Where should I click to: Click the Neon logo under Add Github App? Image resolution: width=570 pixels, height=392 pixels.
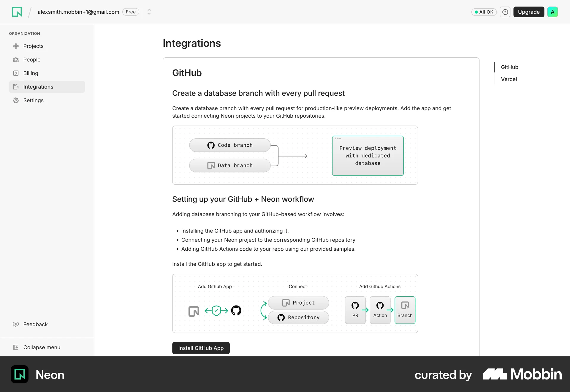tap(194, 311)
